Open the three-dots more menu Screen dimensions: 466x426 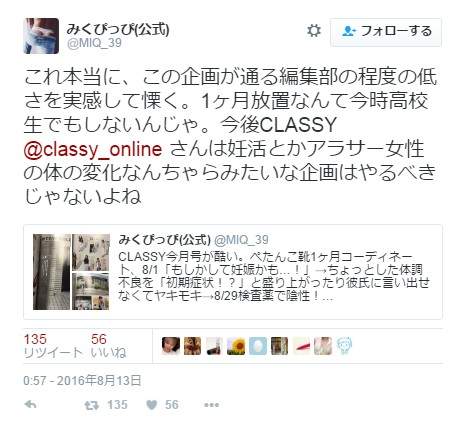pos(212,405)
